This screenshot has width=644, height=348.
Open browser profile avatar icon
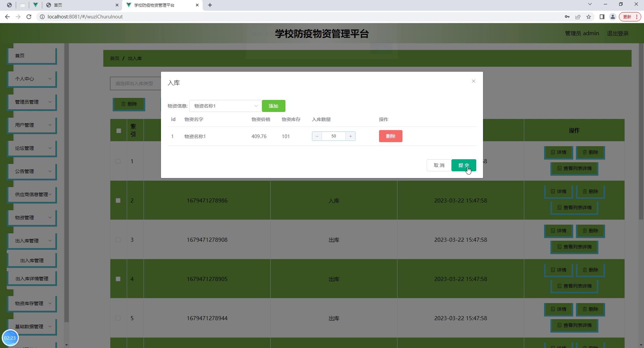(x=612, y=17)
